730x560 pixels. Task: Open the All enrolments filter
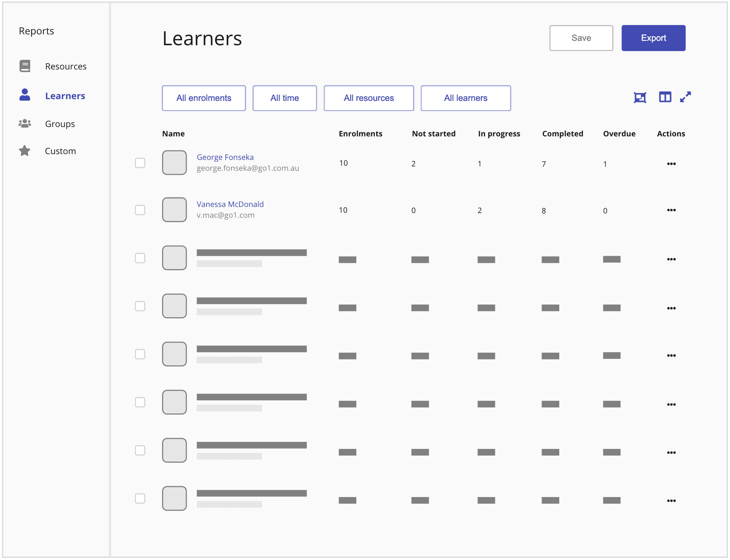204,98
